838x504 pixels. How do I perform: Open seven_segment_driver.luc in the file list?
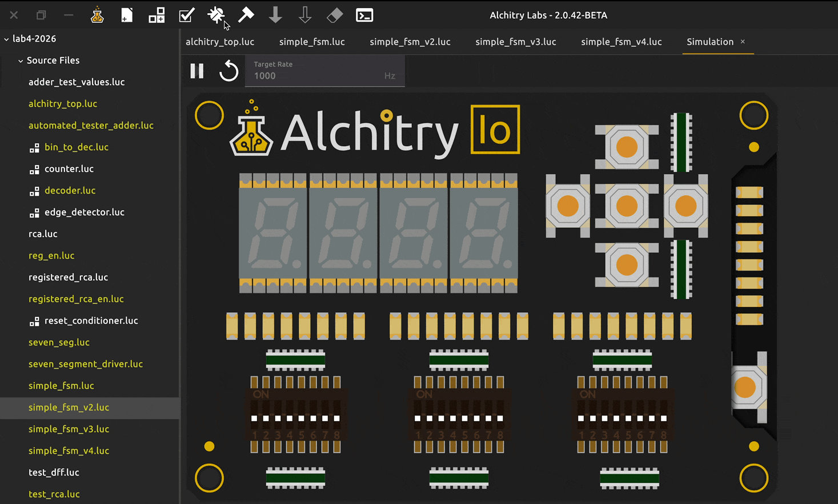(86, 364)
